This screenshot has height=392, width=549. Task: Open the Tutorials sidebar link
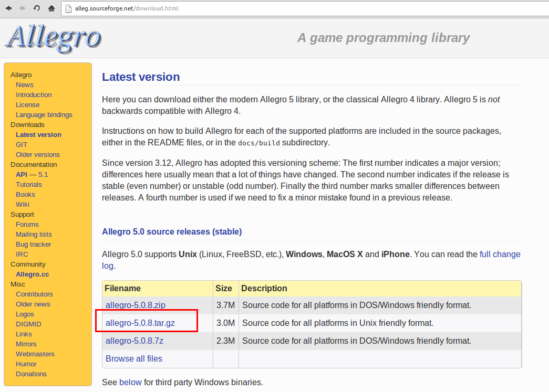point(29,184)
